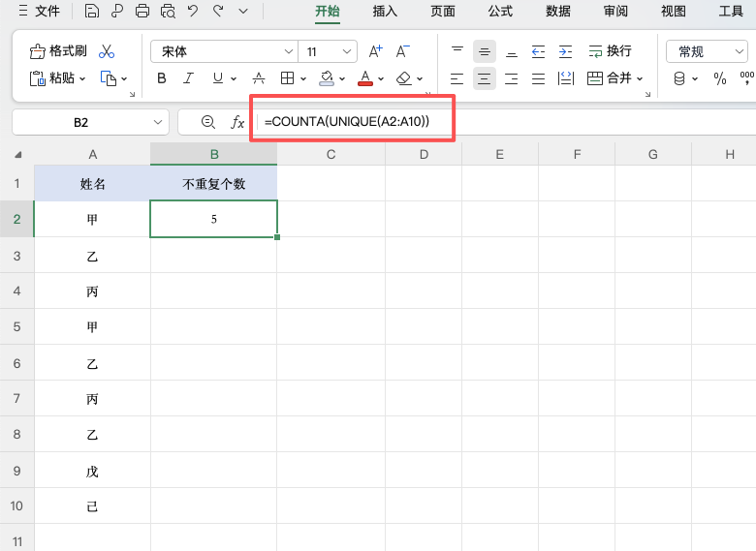This screenshot has height=551, width=756.
Task: Align text left
Action: (457, 78)
